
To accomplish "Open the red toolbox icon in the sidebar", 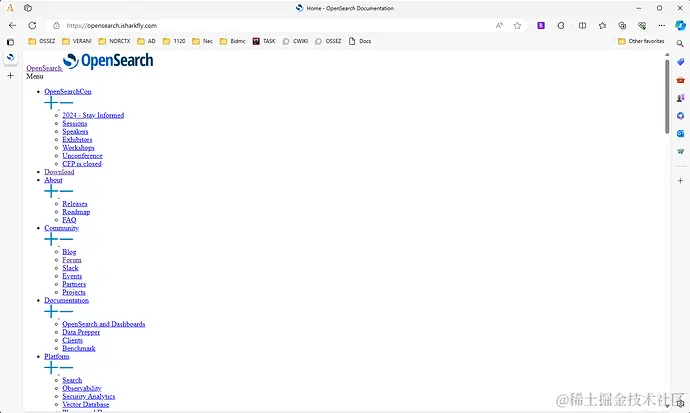I will pos(680,80).
